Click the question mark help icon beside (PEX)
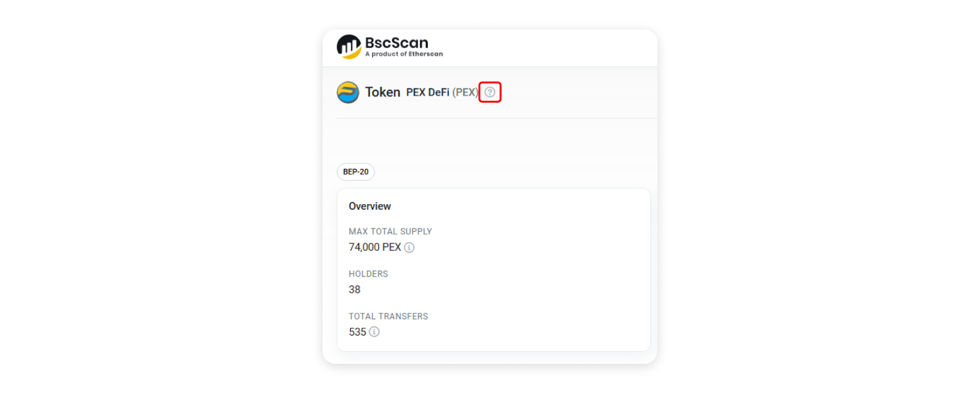 (490, 92)
